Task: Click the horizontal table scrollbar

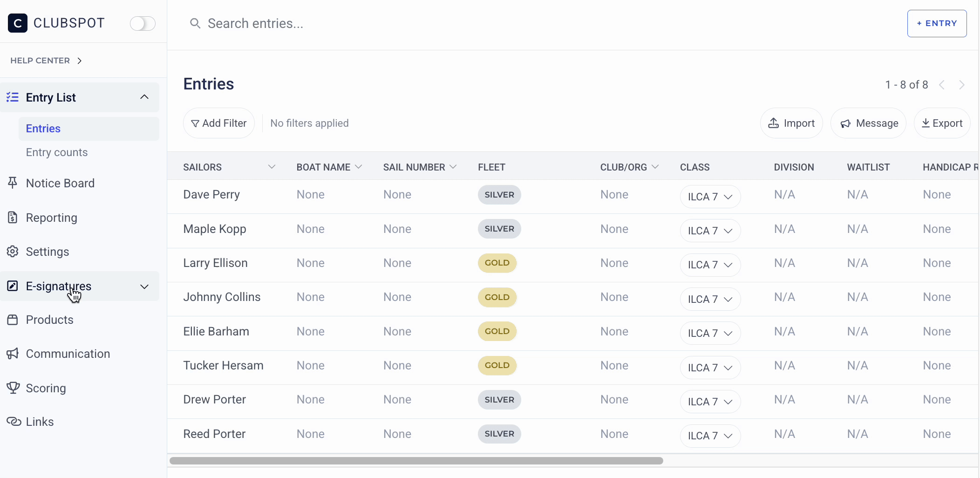Action: coord(416,461)
